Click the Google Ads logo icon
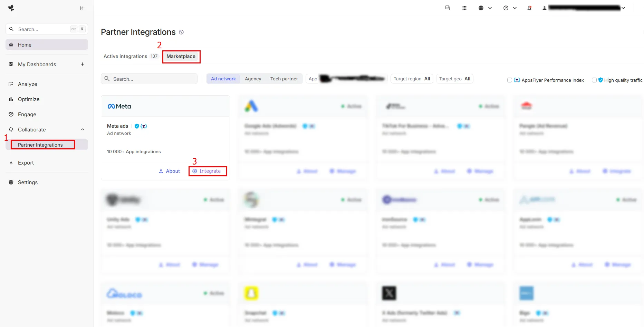Viewport: 644px width, 327px height. [x=251, y=106]
